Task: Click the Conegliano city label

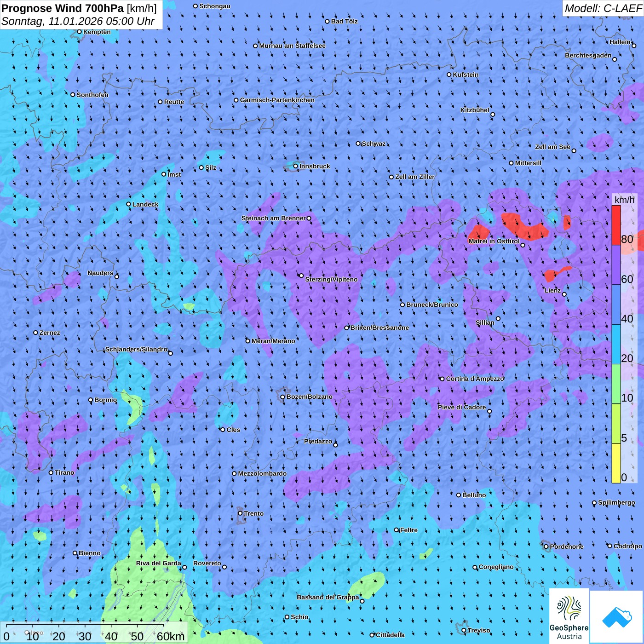Action: [x=496, y=567]
